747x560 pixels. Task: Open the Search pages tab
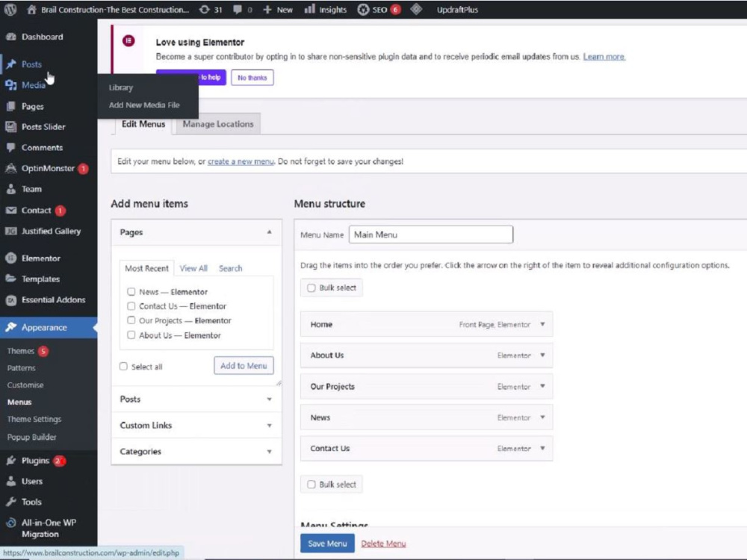(x=231, y=269)
